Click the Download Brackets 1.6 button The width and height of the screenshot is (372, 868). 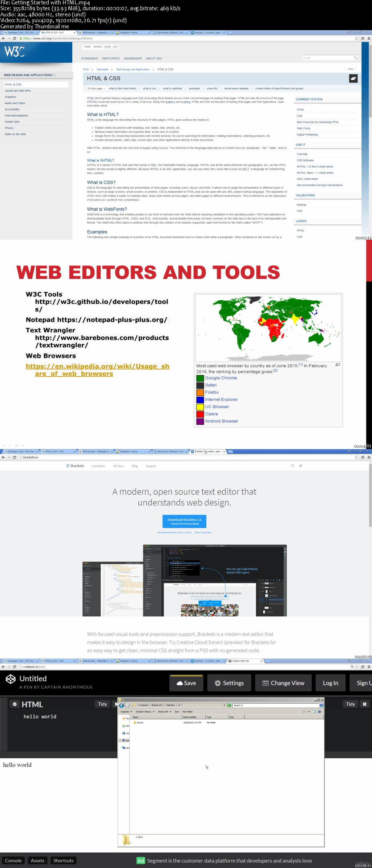click(x=184, y=521)
